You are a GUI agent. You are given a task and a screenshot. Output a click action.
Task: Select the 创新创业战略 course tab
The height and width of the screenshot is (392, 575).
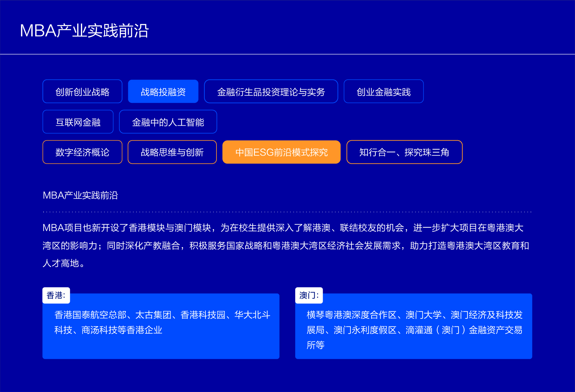click(82, 92)
